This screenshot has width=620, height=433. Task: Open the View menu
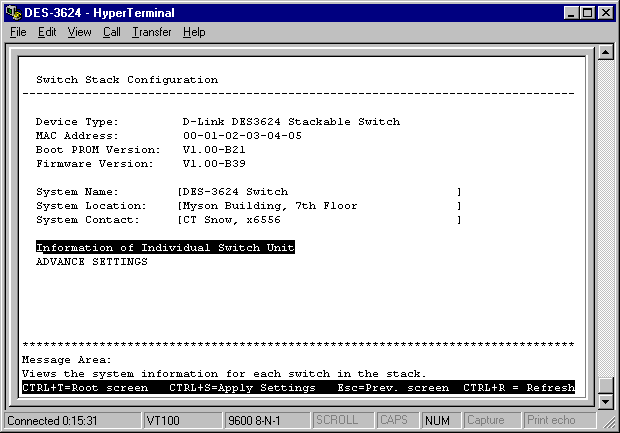pos(79,32)
